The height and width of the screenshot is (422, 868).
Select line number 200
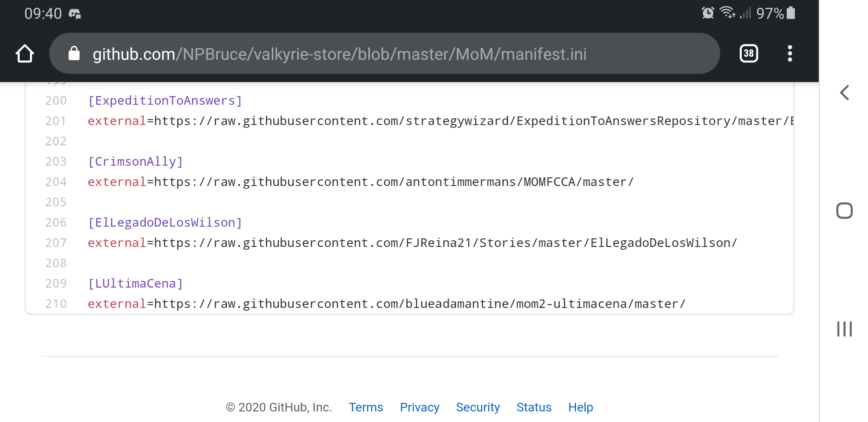click(56, 100)
